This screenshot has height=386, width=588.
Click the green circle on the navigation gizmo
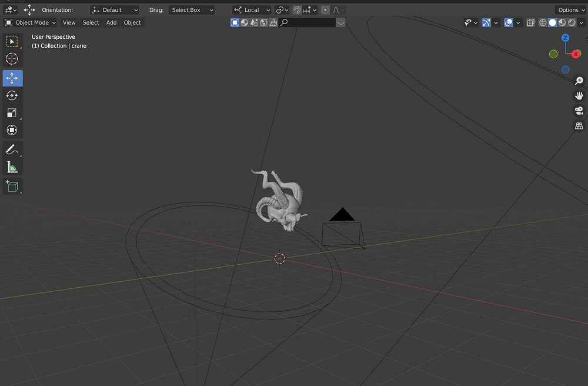click(553, 54)
